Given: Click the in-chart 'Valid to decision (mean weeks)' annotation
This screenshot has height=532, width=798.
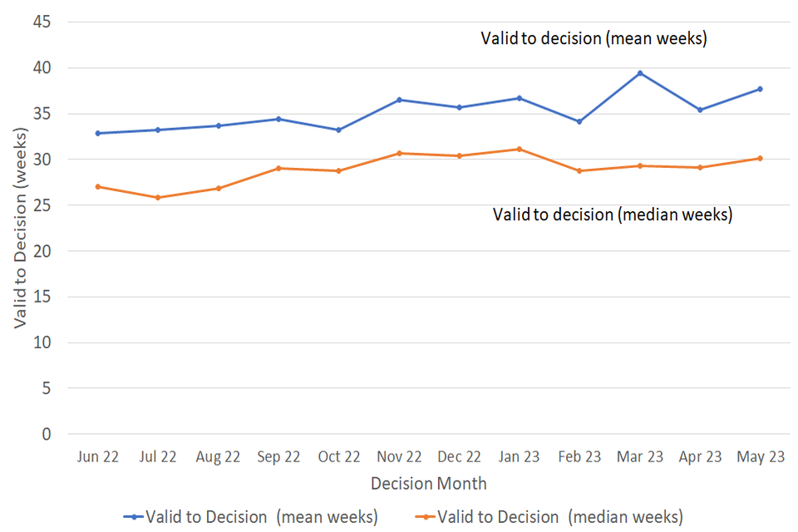Looking at the screenshot, I should [594, 38].
